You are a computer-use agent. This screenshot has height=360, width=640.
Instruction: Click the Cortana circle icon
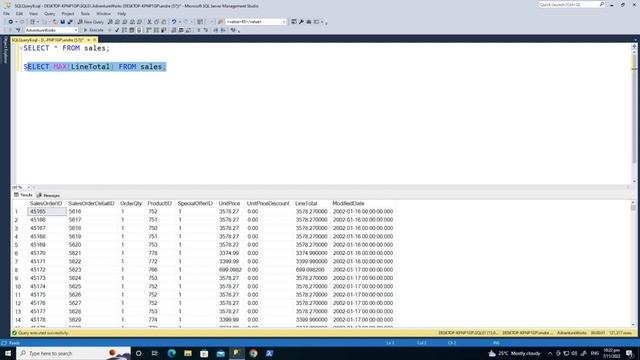(x=138, y=353)
